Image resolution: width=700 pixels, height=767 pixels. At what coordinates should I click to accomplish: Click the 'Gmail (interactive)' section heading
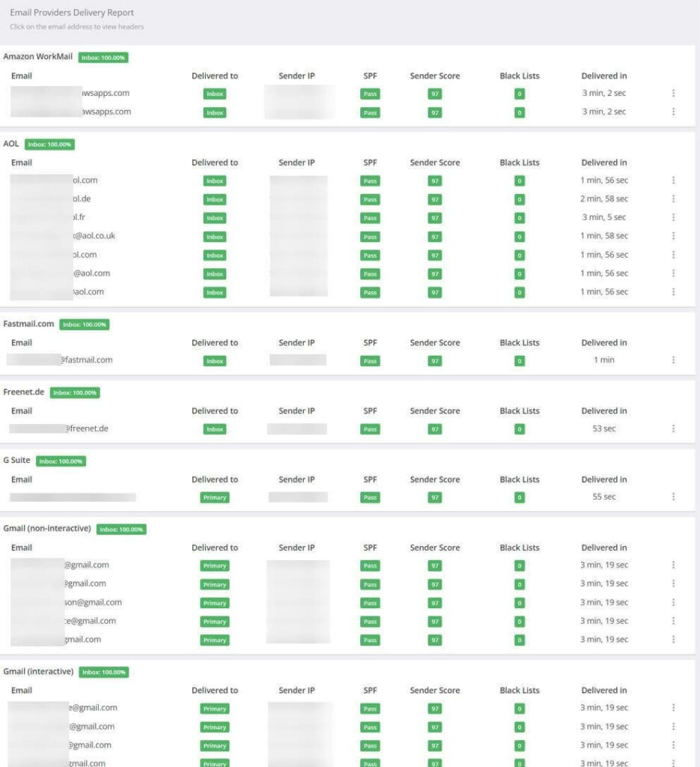tap(38, 672)
